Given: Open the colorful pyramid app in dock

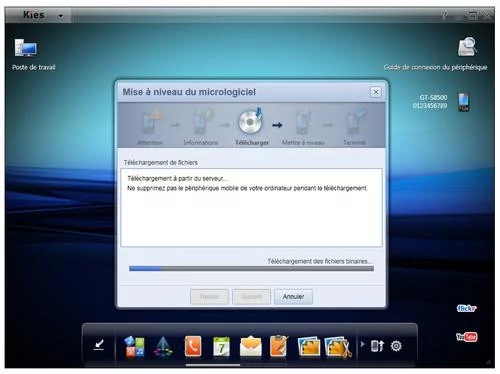Looking at the screenshot, I should pyautogui.click(x=163, y=347).
